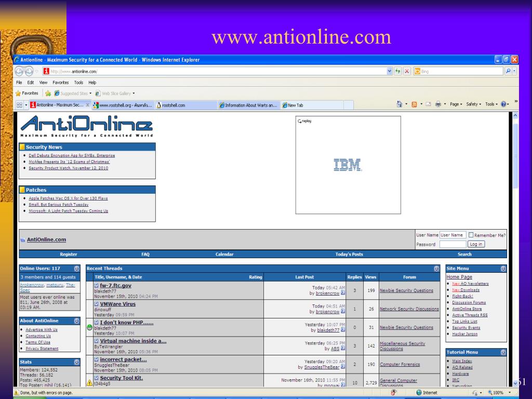This screenshot has height=399, width=532.
Task: Click the search magnifier icon
Action: (x=508, y=71)
